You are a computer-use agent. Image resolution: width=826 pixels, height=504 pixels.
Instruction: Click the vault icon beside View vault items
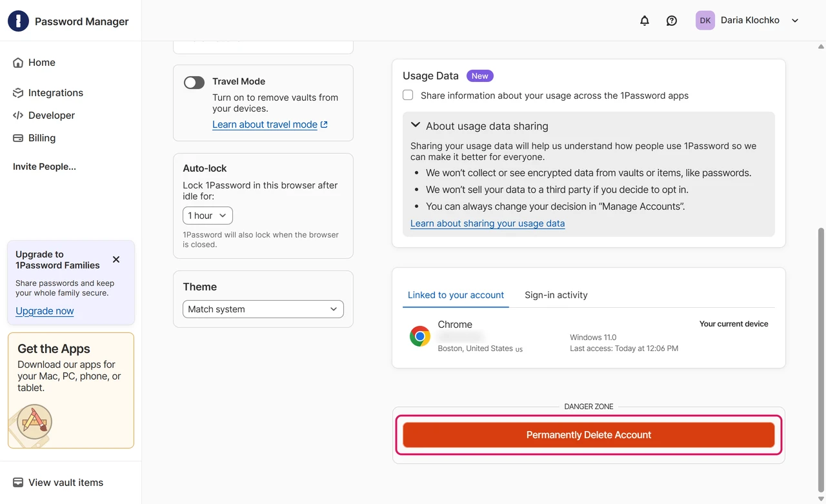point(18,483)
